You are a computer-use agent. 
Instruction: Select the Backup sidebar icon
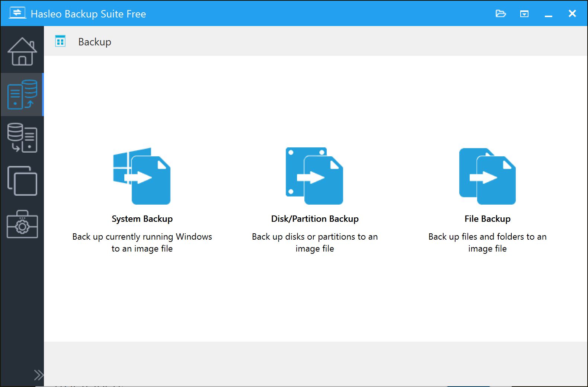22,95
